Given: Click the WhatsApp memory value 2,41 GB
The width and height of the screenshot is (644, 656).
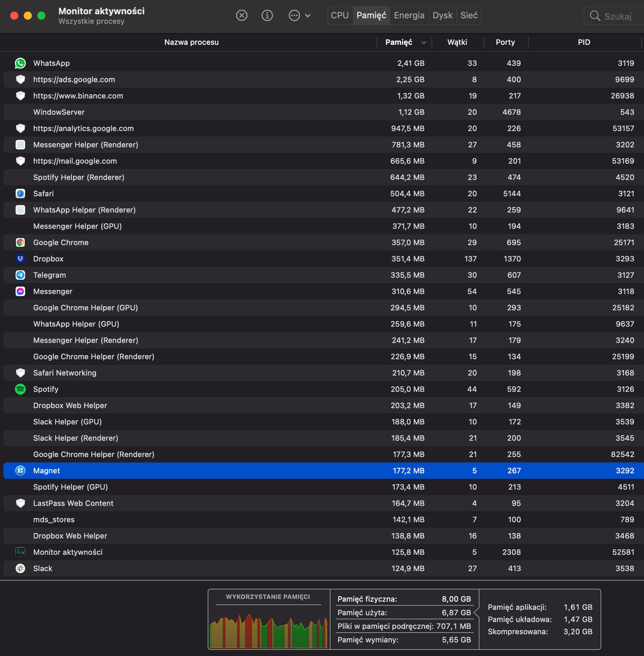Looking at the screenshot, I should (411, 63).
